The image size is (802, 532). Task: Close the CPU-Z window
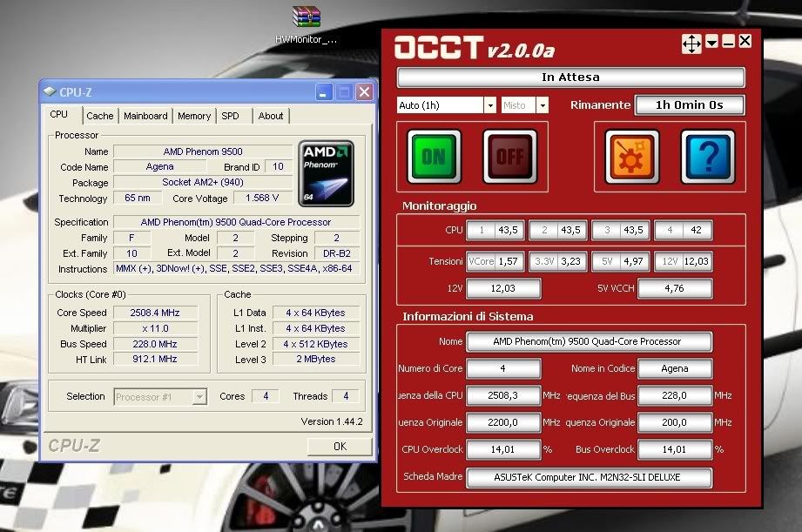pyautogui.click(x=364, y=92)
